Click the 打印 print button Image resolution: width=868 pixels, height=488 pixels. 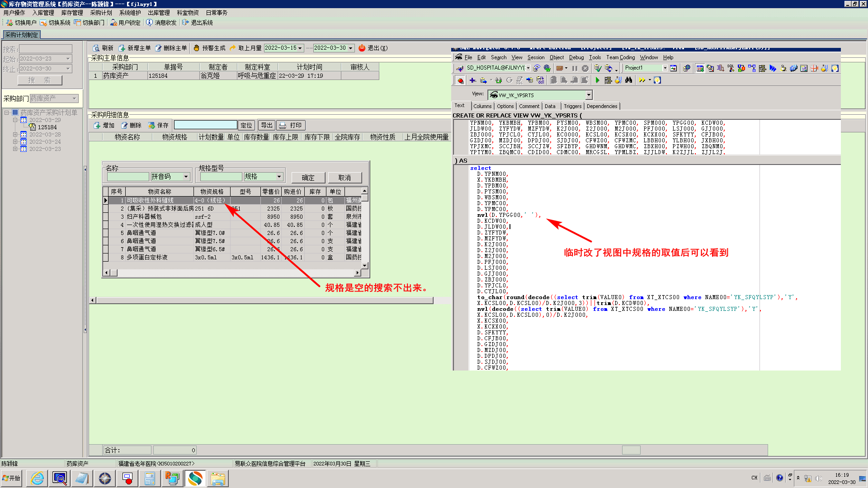[291, 125]
